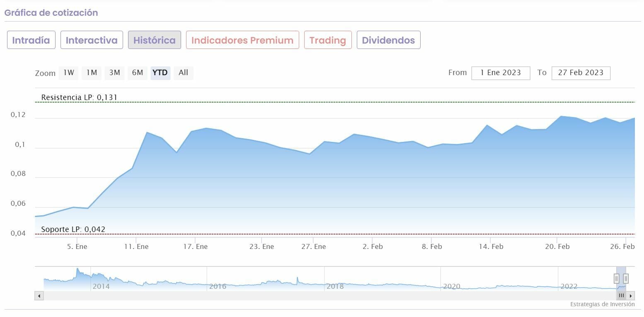Click the navigator scroll left arrow
This screenshot has height=317, width=644.
tap(39, 296)
